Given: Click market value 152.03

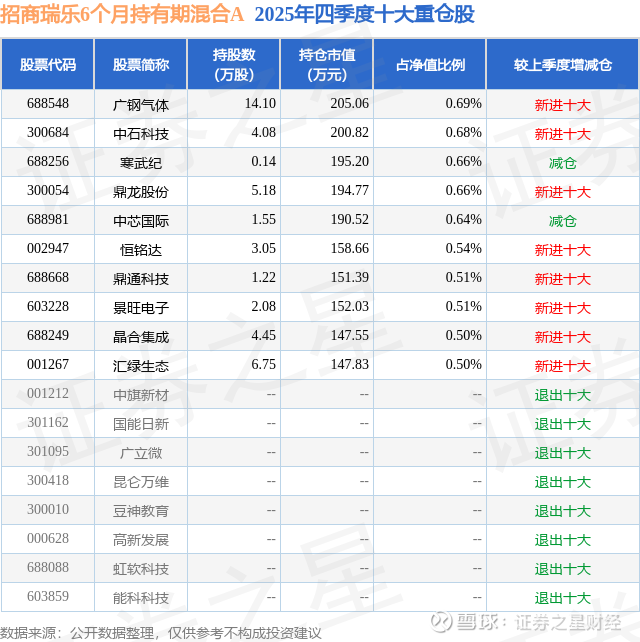Looking at the screenshot, I should tap(350, 306).
